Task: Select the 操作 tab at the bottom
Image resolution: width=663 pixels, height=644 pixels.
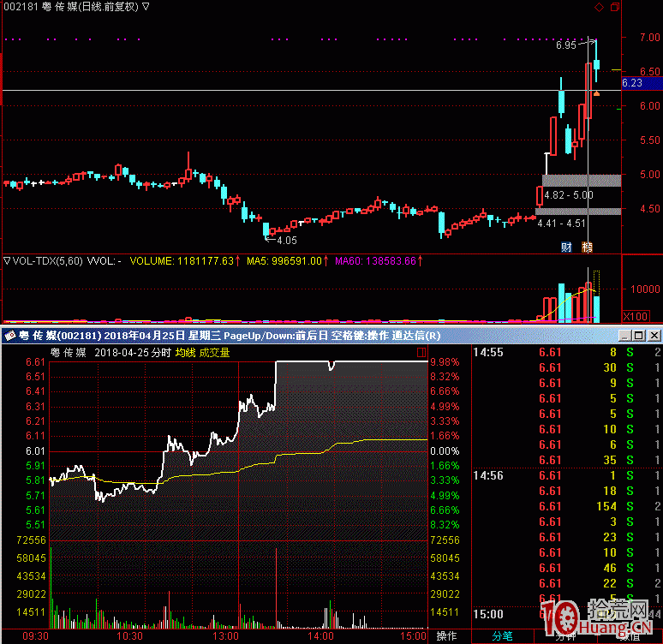Action: tap(446, 636)
